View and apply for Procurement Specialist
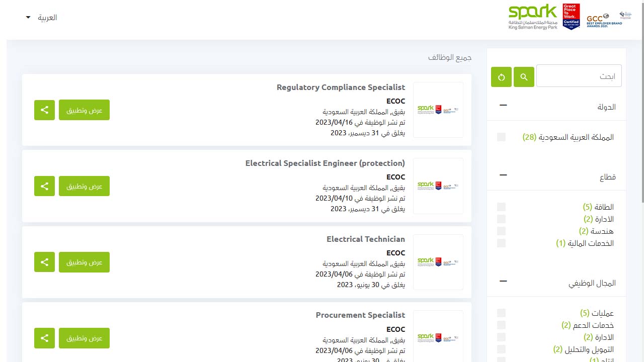 [x=84, y=338]
